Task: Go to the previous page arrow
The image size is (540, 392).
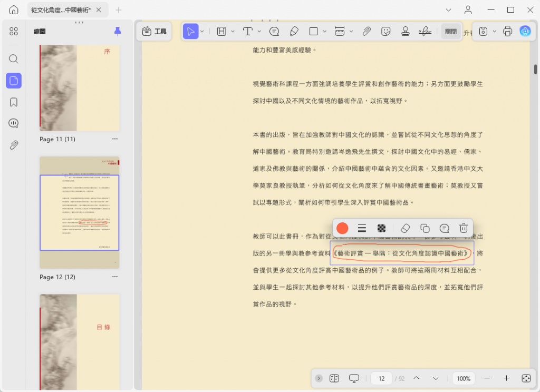Action: tap(416, 378)
